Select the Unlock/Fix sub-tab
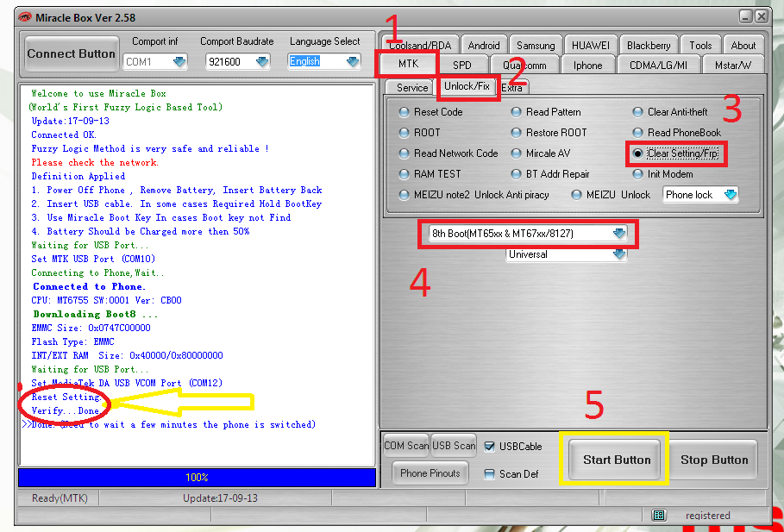The image size is (784, 532). coord(467,86)
